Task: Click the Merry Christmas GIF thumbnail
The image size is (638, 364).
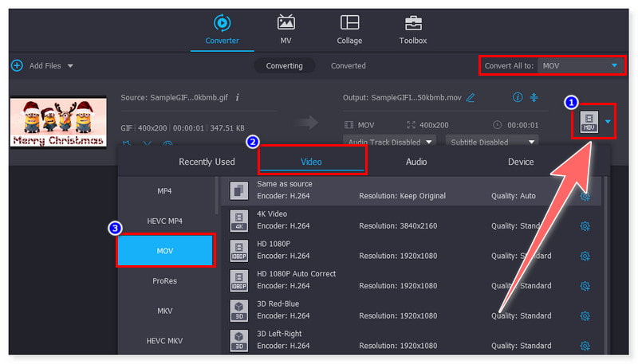Action: click(x=58, y=122)
